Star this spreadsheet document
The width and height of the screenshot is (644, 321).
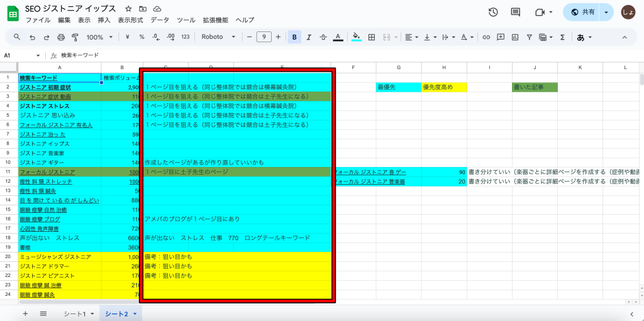tap(128, 9)
